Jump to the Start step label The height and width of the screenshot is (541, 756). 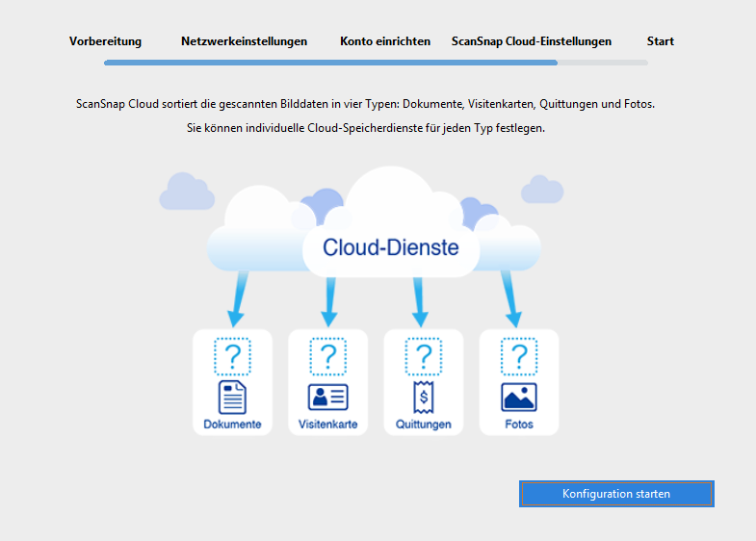[x=660, y=41]
